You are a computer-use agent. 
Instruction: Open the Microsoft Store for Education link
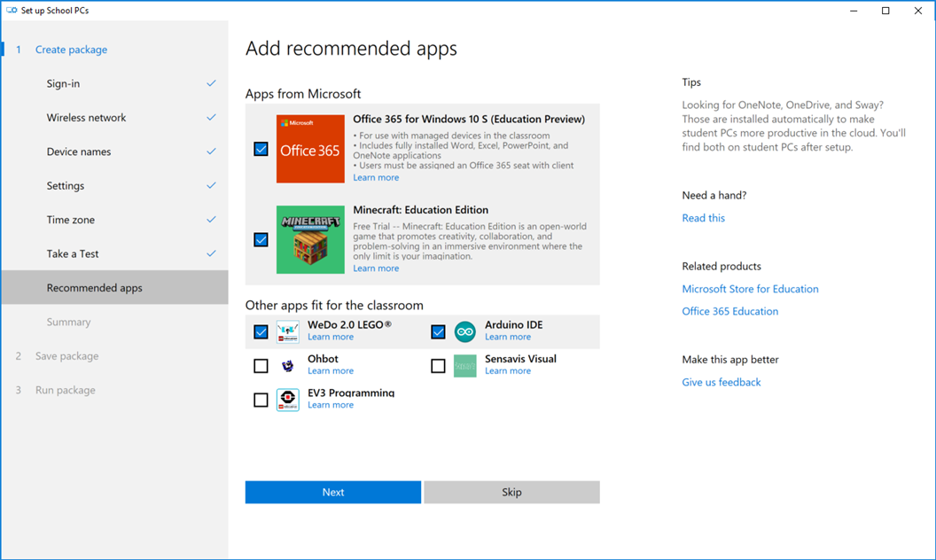point(750,289)
